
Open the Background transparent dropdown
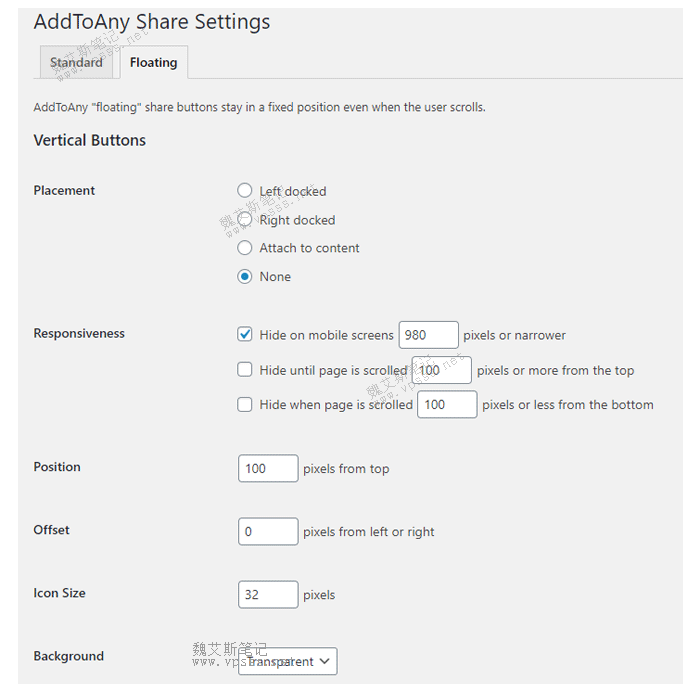[x=288, y=661]
